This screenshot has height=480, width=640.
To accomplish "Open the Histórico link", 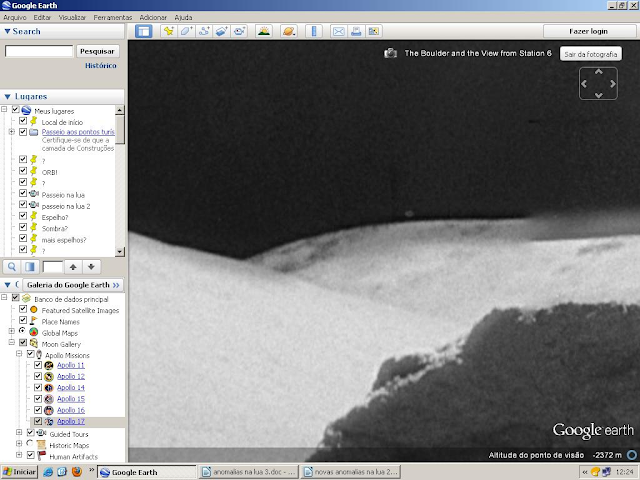I will point(101,66).
